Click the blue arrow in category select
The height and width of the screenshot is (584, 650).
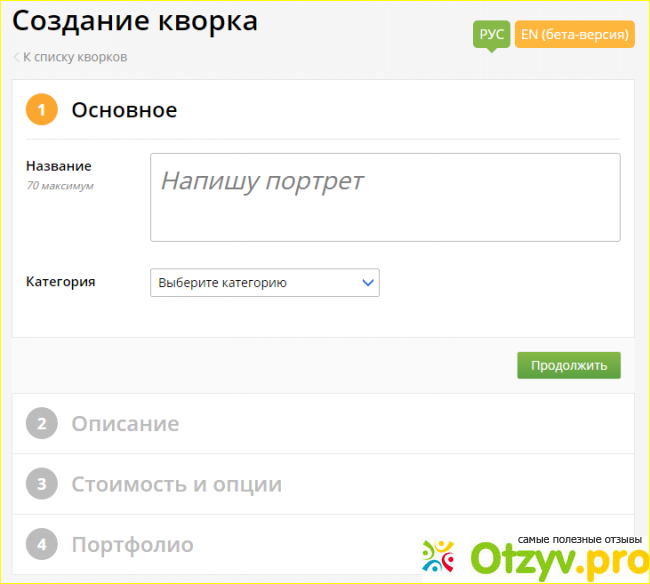tap(367, 283)
